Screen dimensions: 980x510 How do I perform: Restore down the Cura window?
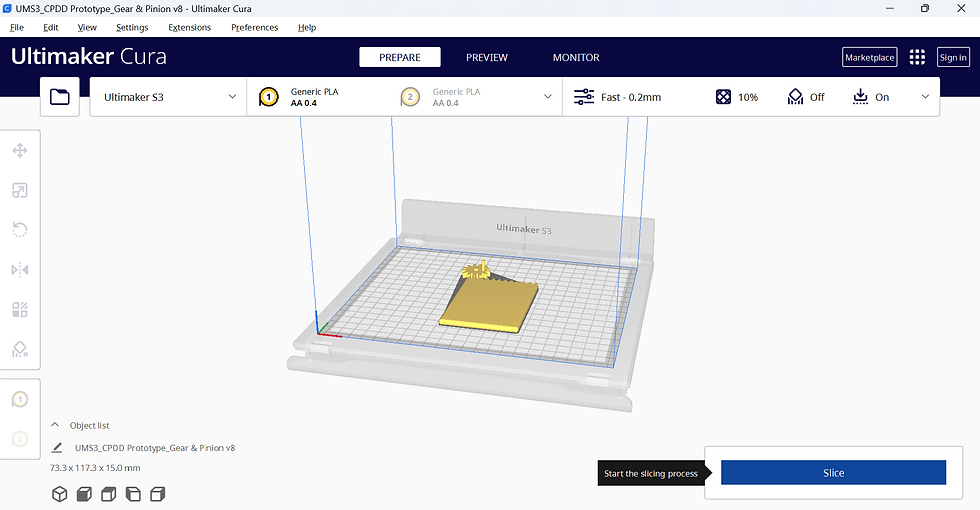tap(925, 8)
